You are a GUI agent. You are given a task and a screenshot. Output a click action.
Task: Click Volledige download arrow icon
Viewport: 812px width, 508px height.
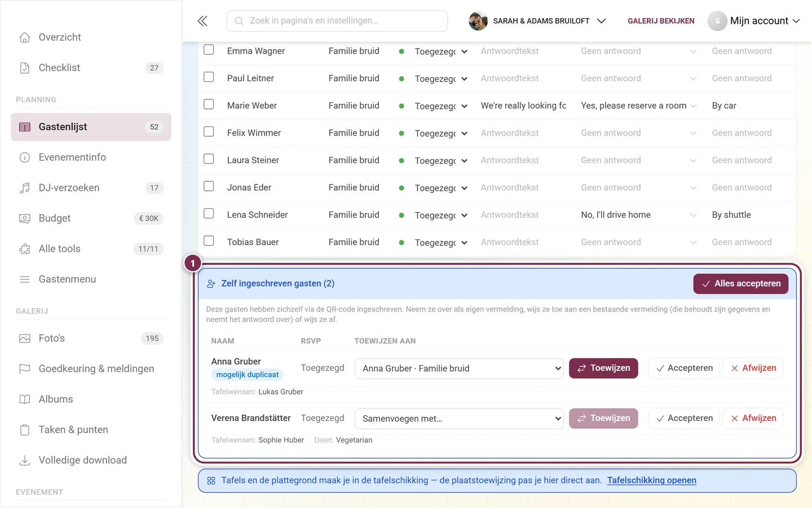[x=25, y=461]
